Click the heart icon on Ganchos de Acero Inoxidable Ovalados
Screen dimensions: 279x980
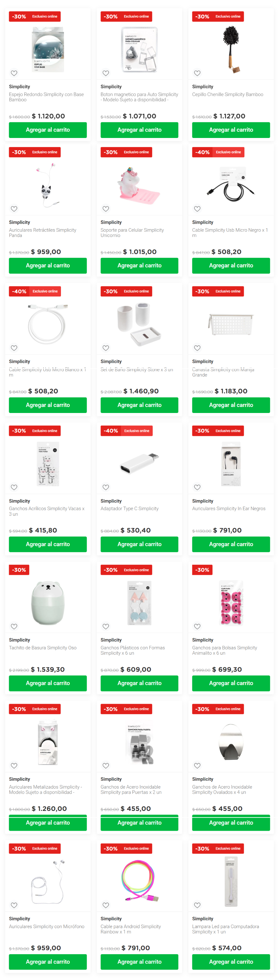point(197,765)
